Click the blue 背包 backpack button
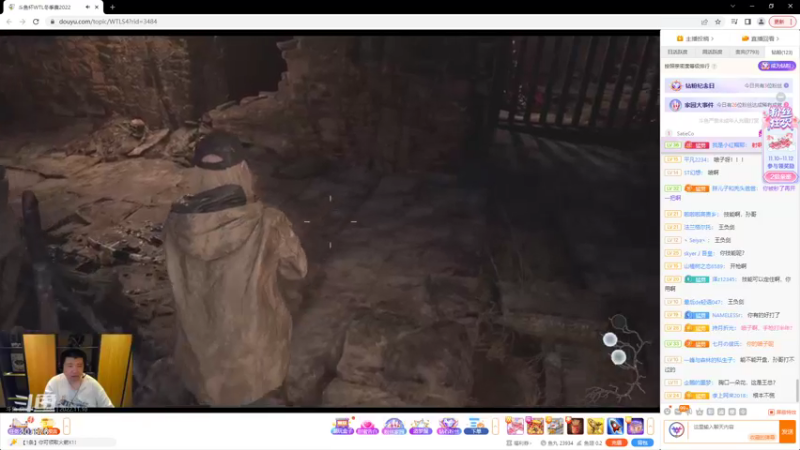Image resolution: width=800 pixels, height=450 pixels. [x=642, y=442]
